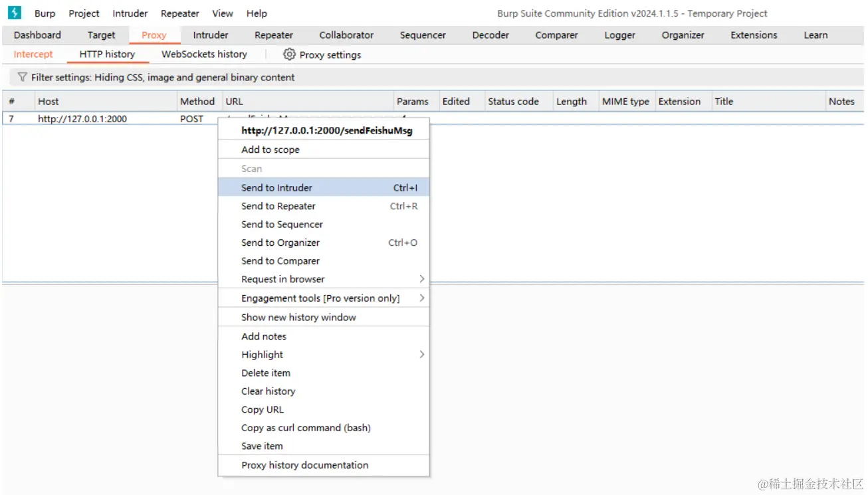This screenshot has height=495, width=868.
Task: Switch to the Comparer tab
Action: click(x=556, y=35)
